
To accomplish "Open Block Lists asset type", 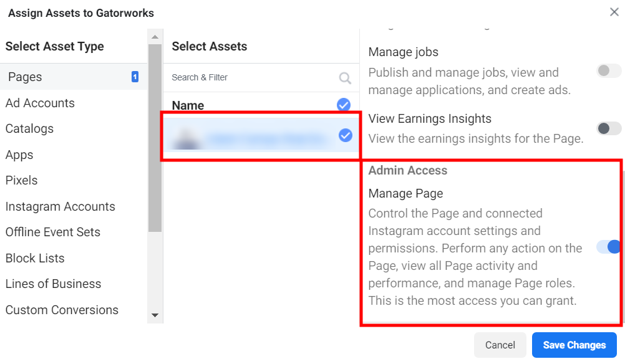I will pos(35,258).
